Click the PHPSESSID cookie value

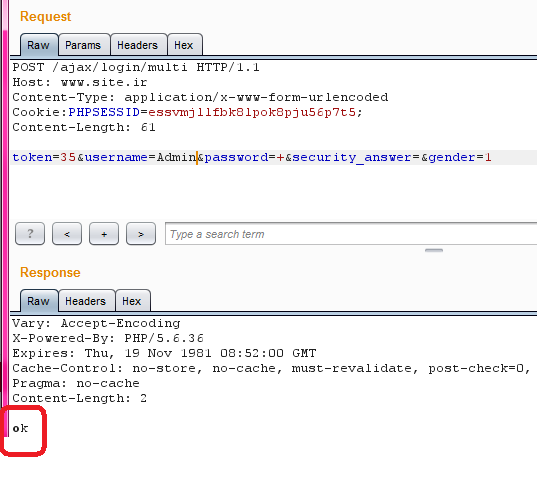tap(252, 112)
